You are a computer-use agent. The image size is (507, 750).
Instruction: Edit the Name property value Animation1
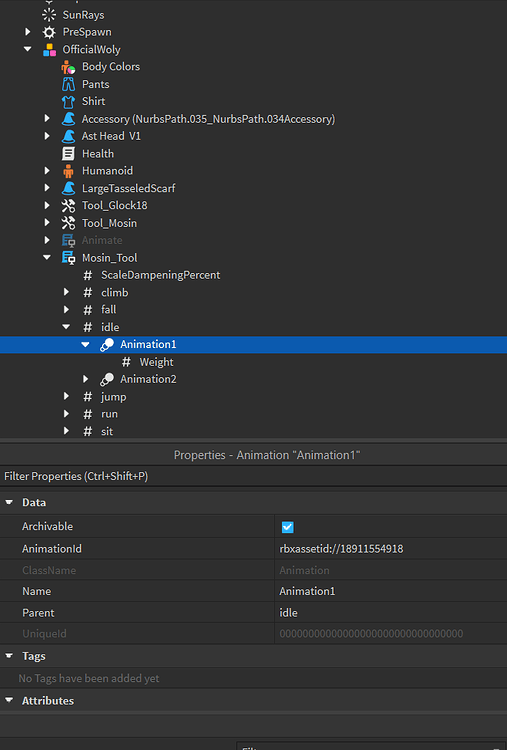point(390,591)
